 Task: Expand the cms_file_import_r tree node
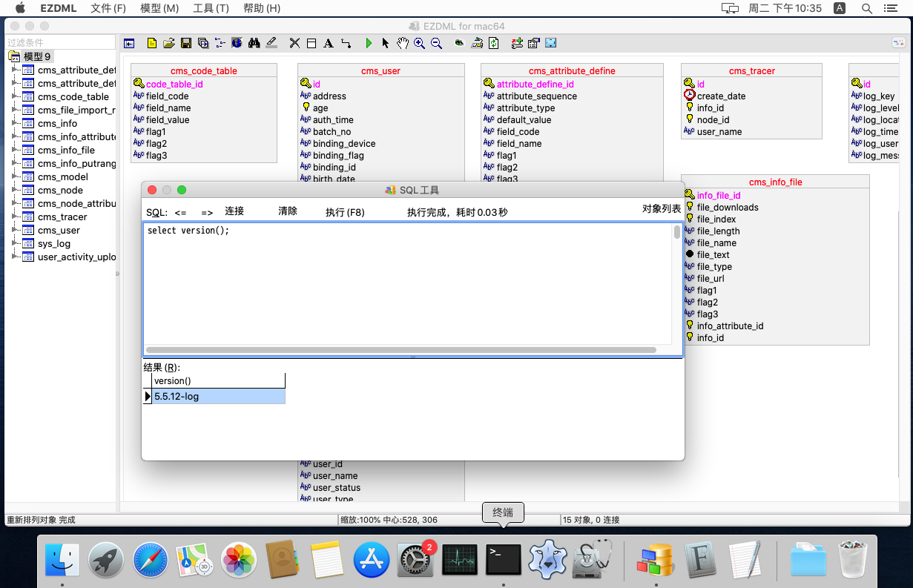click(14, 110)
